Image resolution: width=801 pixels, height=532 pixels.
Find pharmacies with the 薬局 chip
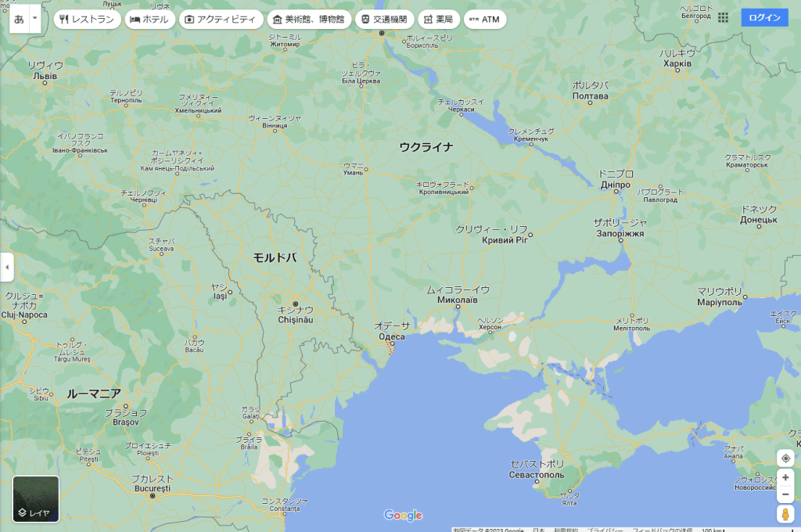coord(439,20)
